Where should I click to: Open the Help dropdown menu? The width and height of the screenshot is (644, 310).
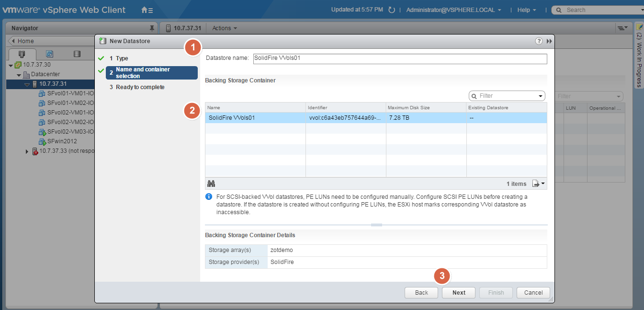point(527,10)
